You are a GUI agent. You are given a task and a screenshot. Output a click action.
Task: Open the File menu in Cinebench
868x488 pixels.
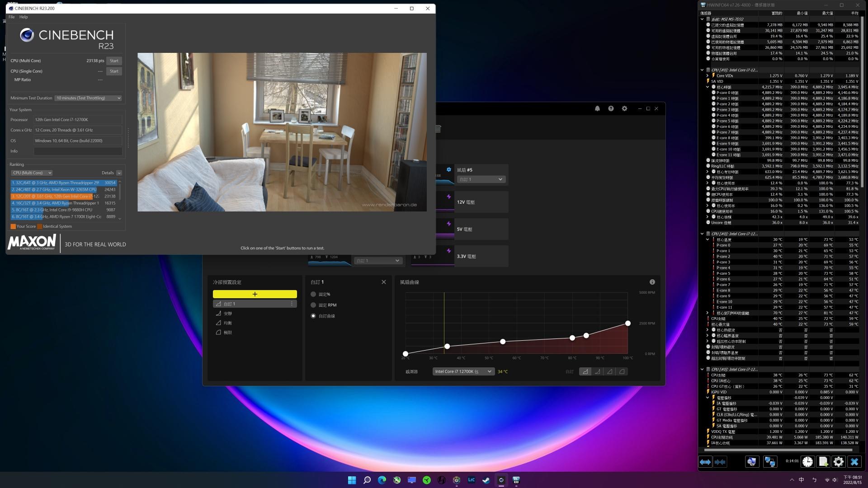(11, 17)
